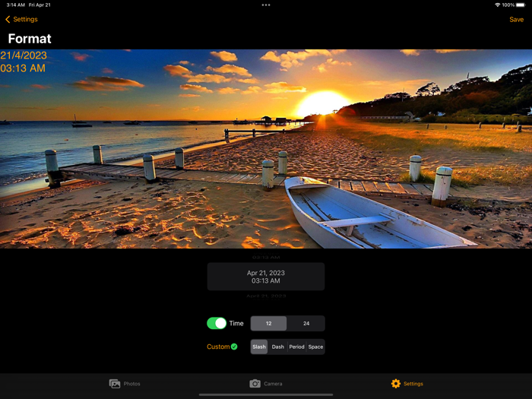Click the Format page title
Image resolution: width=532 pixels, height=399 pixels.
point(30,39)
